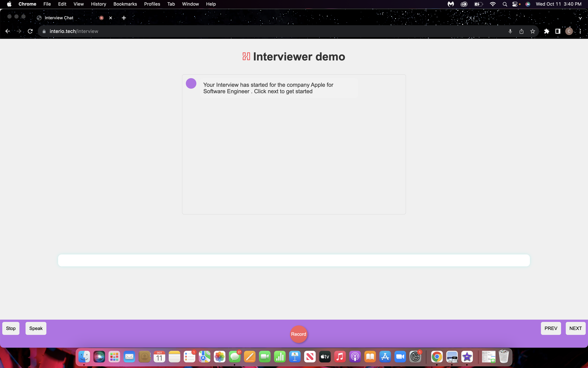
Task: Open Launchpad from the Dock
Action: click(114, 357)
